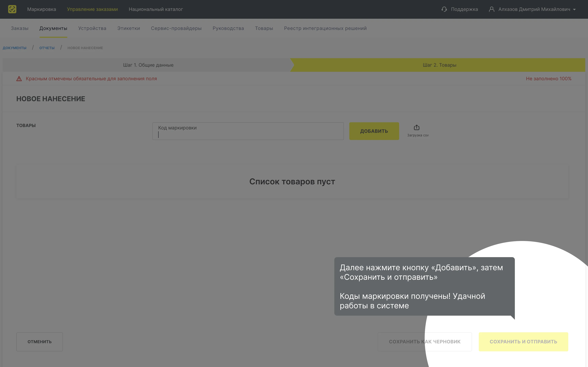Switch to the Документы tab
Viewport: 588px width, 367px height.
point(53,28)
